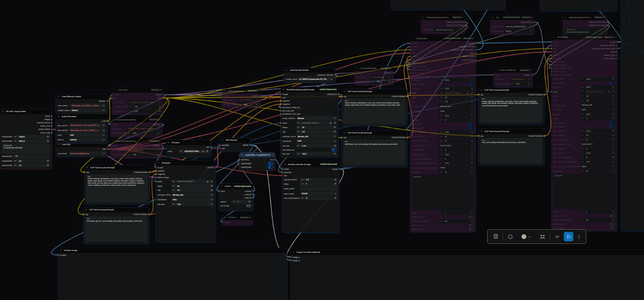Click the IMAGE output socket on VAE Decode
Viewport: 644px width, 300px height.
(250, 145)
